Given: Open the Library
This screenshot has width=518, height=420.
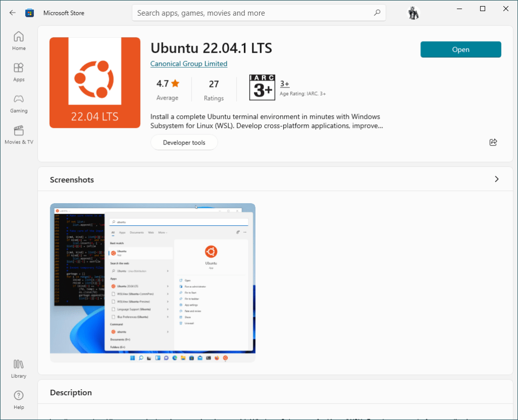Looking at the screenshot, I should pos(19,369).
